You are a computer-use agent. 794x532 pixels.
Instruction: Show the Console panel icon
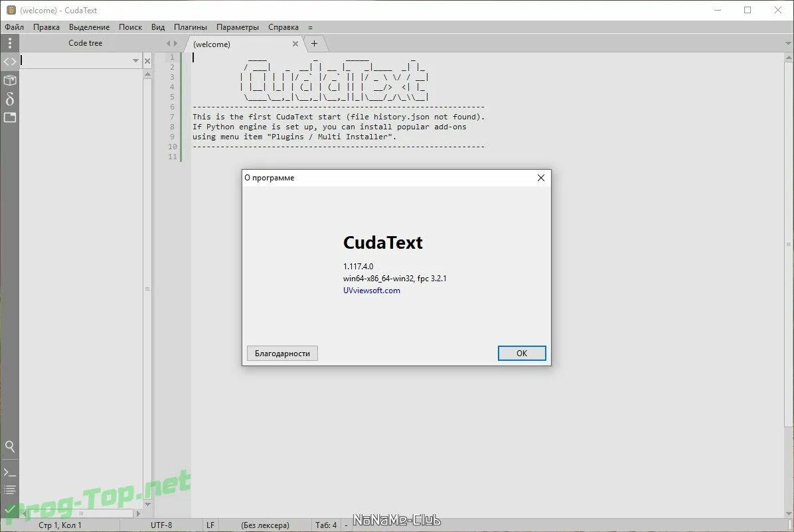(x=9, y=473)
